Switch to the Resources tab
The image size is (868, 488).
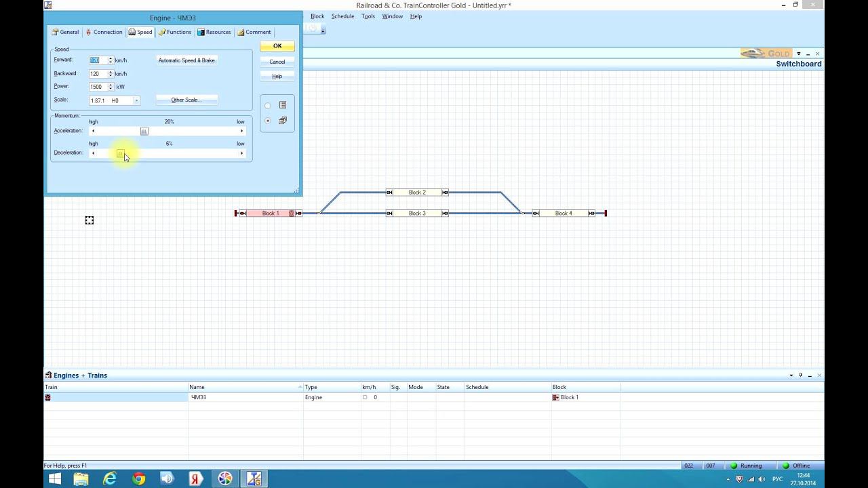214,32
